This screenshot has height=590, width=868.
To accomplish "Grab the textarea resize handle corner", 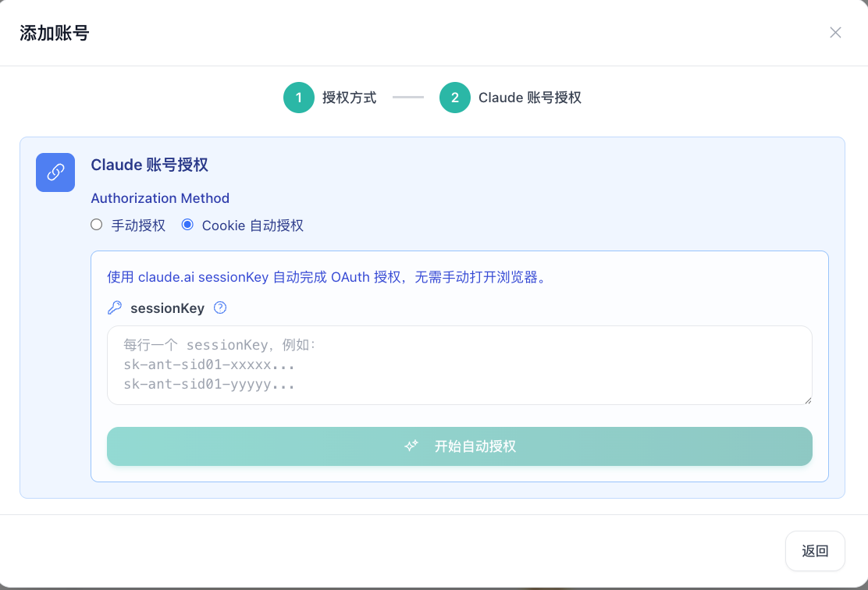I will point(808,400).
